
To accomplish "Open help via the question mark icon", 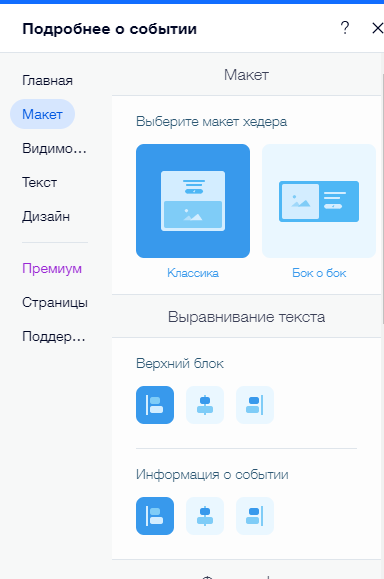I will pos(344,28).
